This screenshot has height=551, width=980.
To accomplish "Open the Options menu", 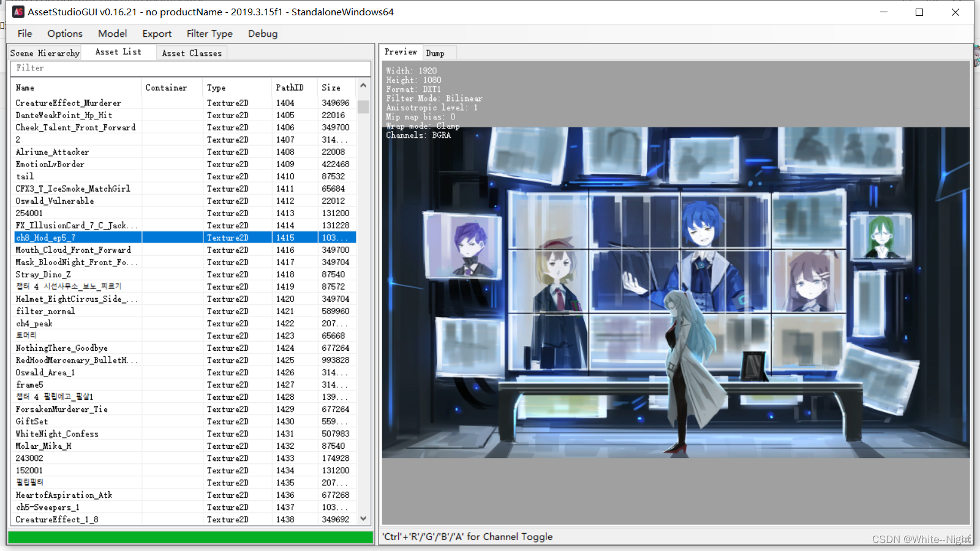I will point(65,34).
